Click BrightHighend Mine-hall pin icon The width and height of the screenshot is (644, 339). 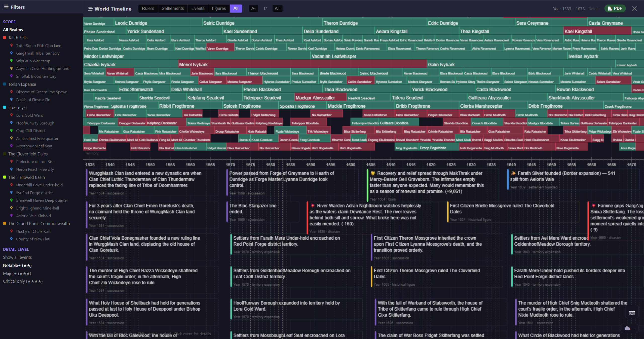[11, 208]
